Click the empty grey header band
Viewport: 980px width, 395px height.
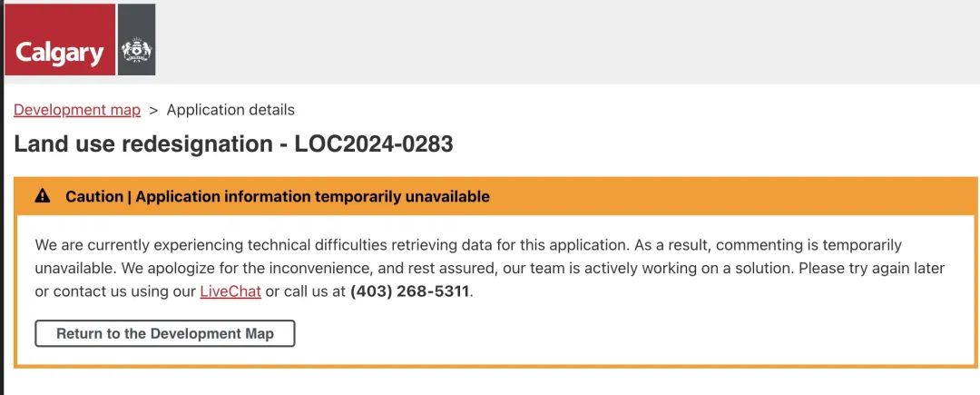pos(563,41)
